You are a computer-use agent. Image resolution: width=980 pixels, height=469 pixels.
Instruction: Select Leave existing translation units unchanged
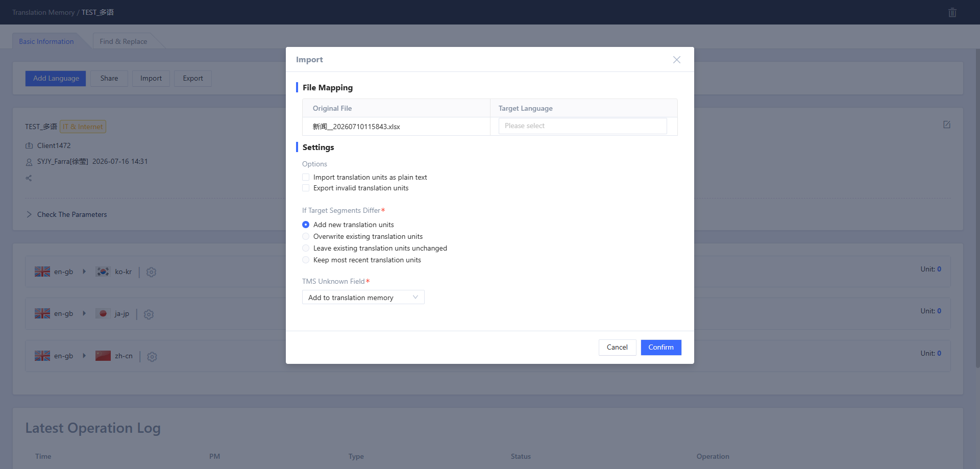tap(306, 248)
